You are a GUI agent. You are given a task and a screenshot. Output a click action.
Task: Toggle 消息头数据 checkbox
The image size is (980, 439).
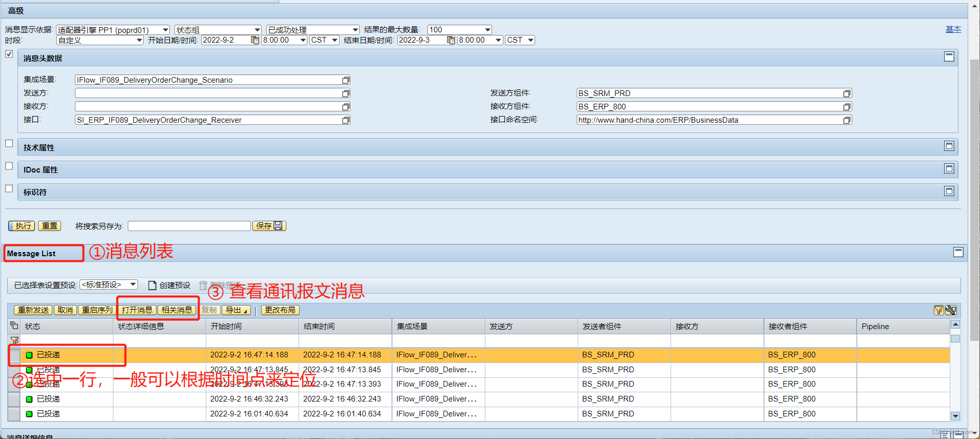pos(9,54)
